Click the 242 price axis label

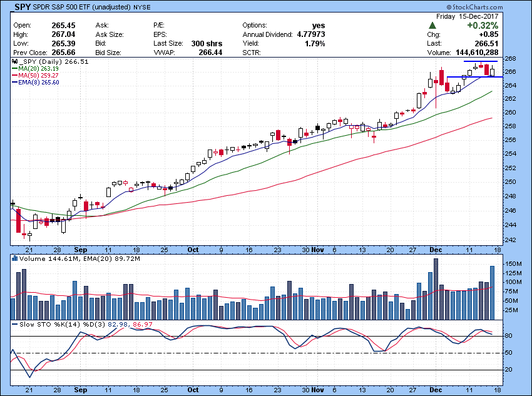(x=511, y=240)
